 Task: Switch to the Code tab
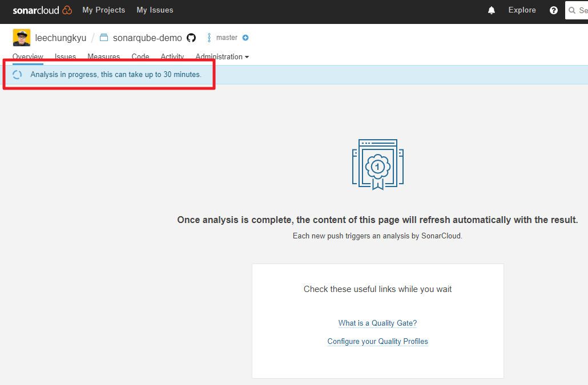click(140, 57)
